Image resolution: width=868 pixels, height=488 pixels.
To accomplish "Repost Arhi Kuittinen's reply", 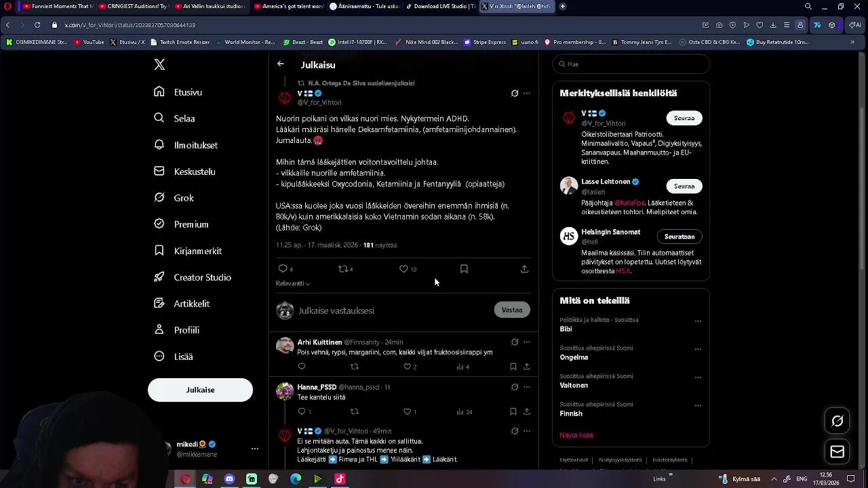I will click(x=354, y=367).
